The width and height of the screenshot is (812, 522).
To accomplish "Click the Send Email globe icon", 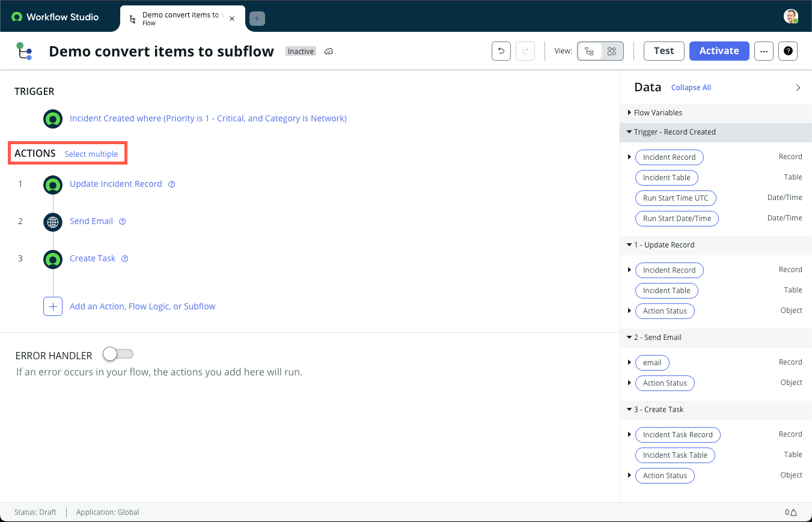I will tap(53, 222).
